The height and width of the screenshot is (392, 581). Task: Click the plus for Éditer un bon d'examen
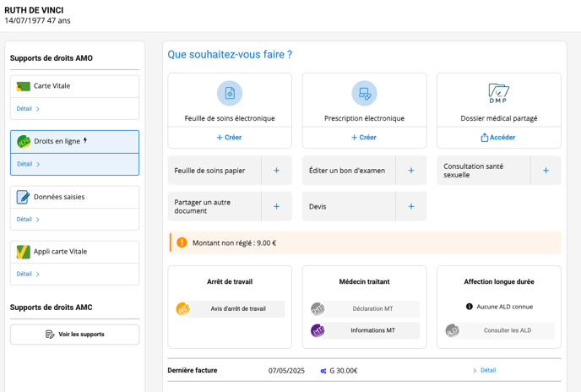pos(411,170)
